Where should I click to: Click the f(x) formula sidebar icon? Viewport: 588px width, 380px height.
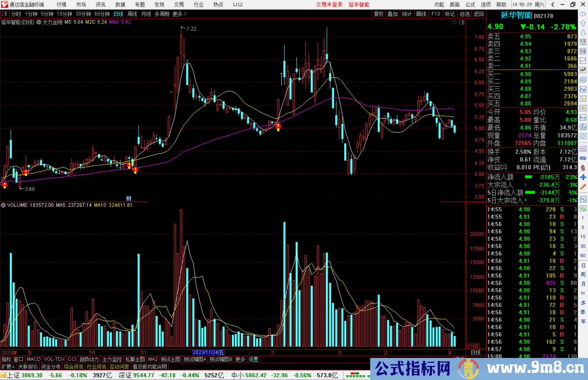[583, 127]
